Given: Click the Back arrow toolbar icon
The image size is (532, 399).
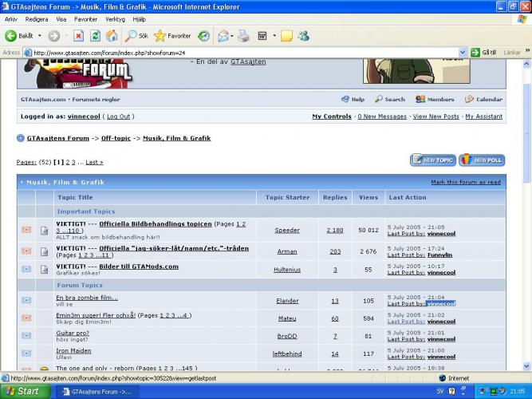Looking at the screenshot, I should (x=10, y=36).
